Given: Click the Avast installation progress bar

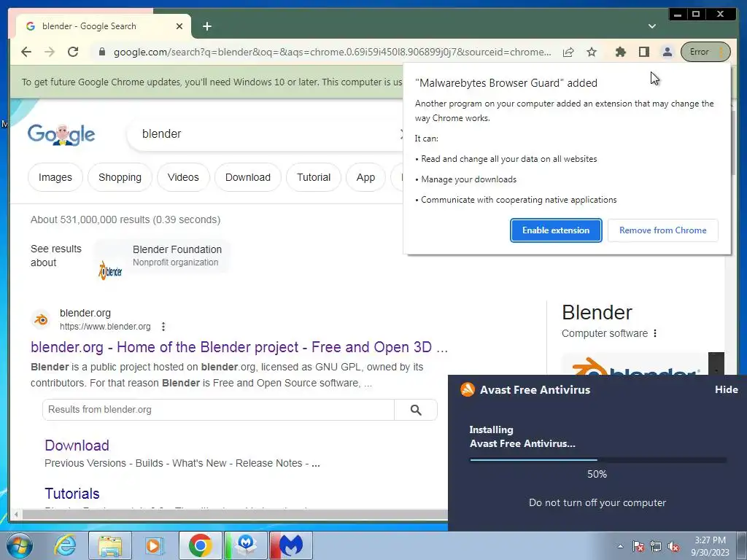Looking at the screenshot, I should [x=598, y=460].
